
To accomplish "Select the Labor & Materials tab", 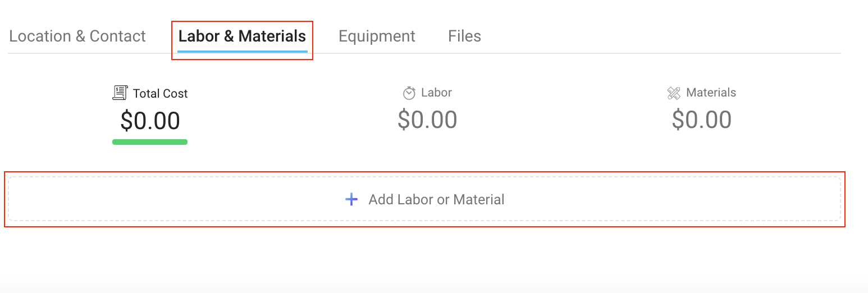I will [242, 36].
